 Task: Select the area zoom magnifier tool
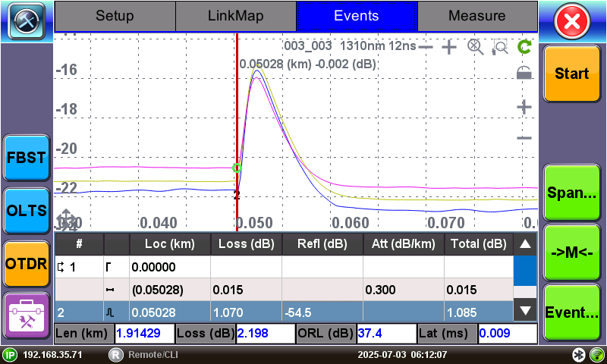point(499,47)
